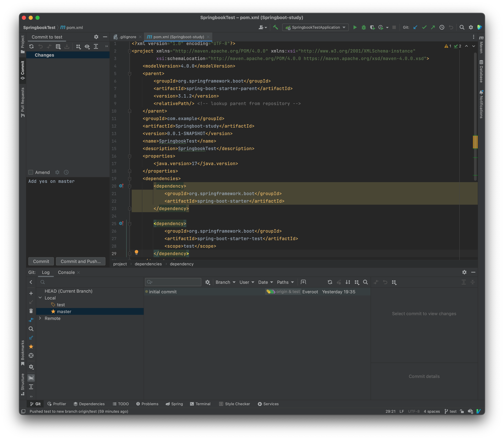The height and width of the screenshot is (440, 504).
Task: Expand the Remote branches node
Action: click(x=40, y=318)
